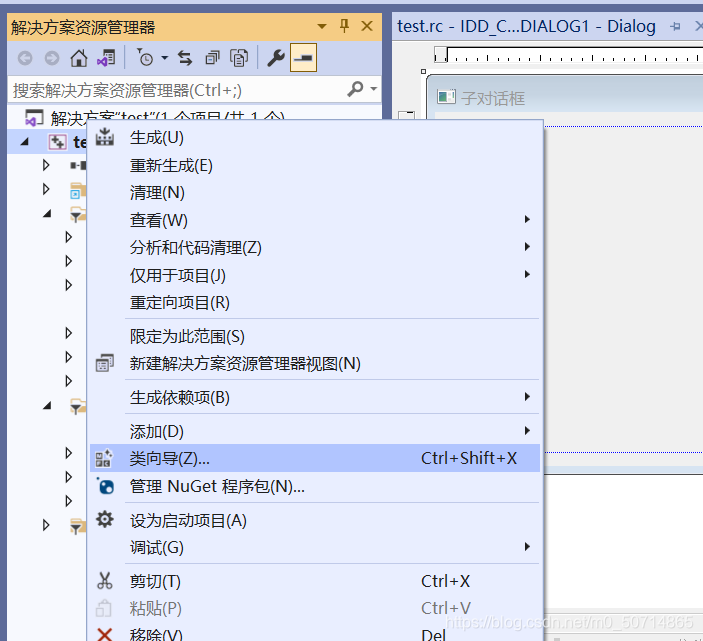Choose 生成(U) from the context menu
This screenshot has height=641, width=703.
[x=314, y=138]
